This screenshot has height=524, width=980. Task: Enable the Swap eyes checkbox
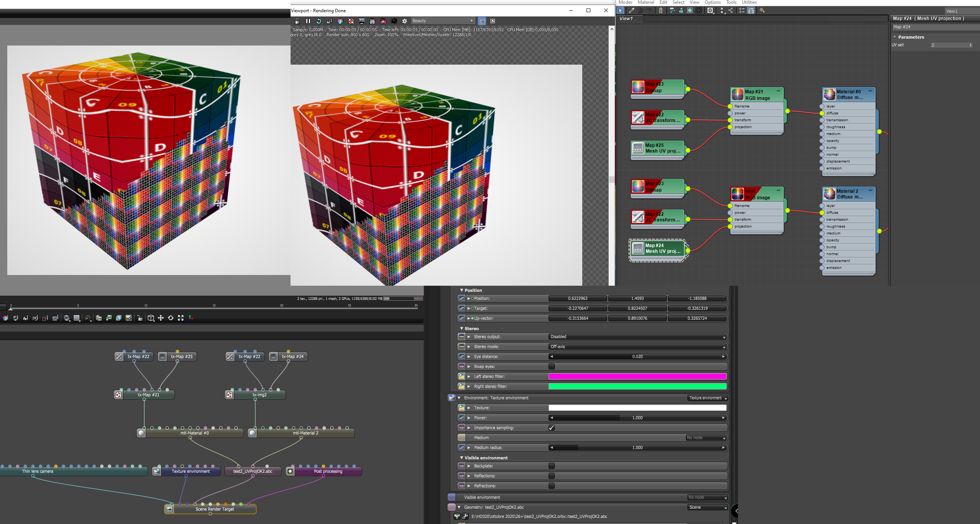tap(552, 366)
